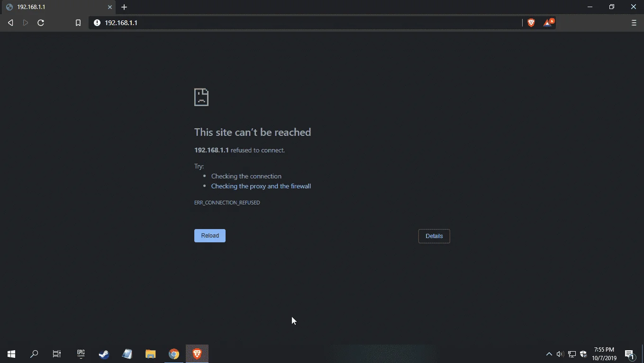Open the taskbar clock showing 7:55 PM
Viewport: 644px width, 363px height.
[x=604, y=354]
